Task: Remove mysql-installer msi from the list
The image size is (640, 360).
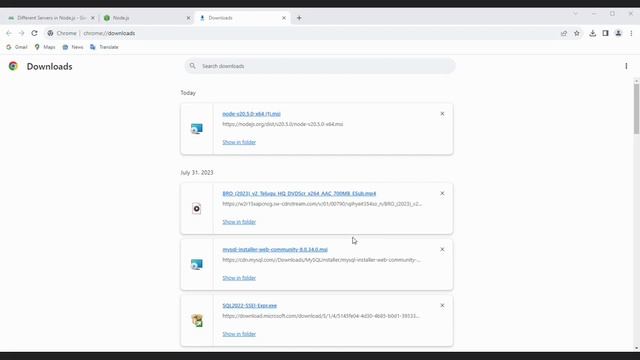Action: [x=442, y=249]
